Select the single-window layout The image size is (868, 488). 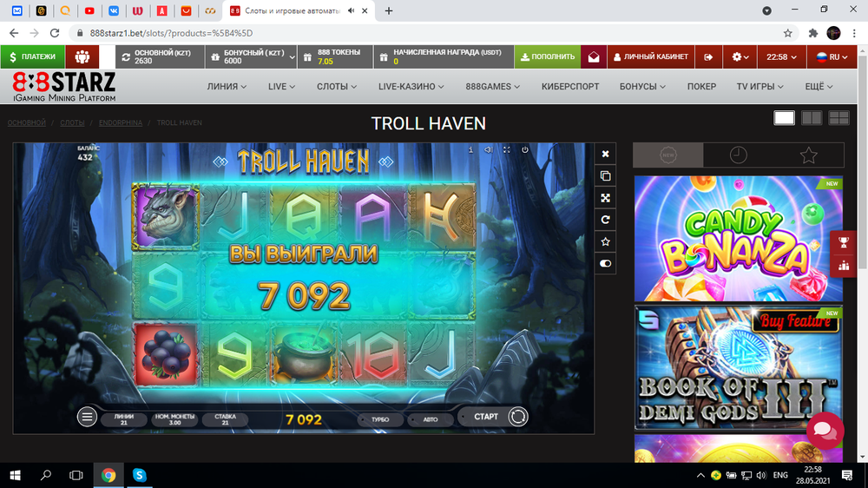[x=784, y=118]
